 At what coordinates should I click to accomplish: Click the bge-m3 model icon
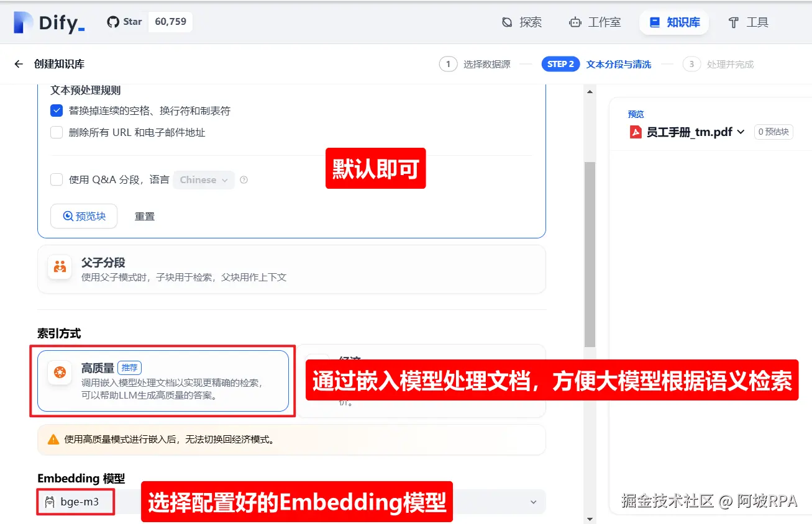click(x=50, y=502)
